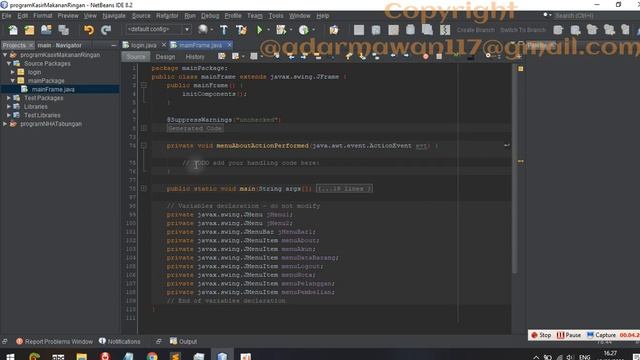Click the Debug Project toolbar icon
Image resolution: width=640 pixels, height=360 pixels.
281,30
